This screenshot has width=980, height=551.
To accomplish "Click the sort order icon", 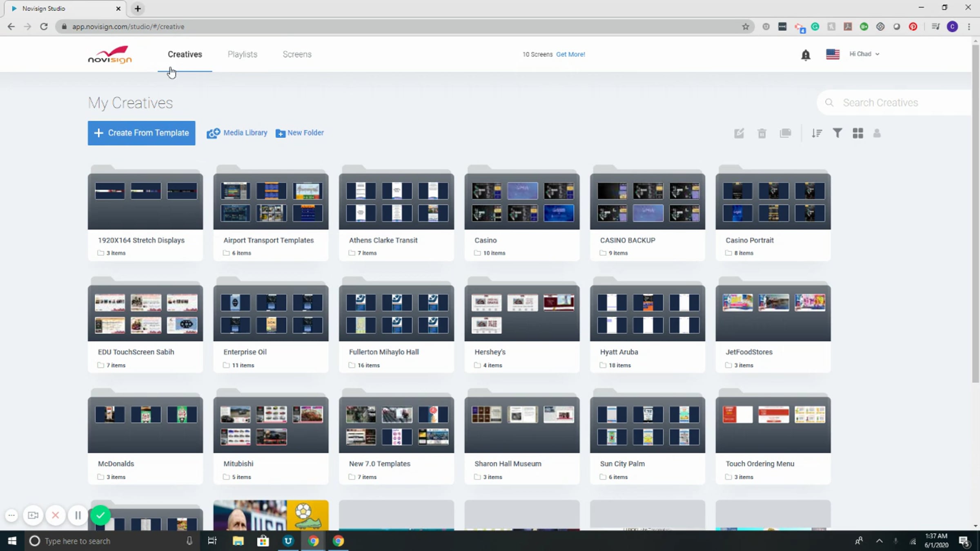I will tap(817, 133).
